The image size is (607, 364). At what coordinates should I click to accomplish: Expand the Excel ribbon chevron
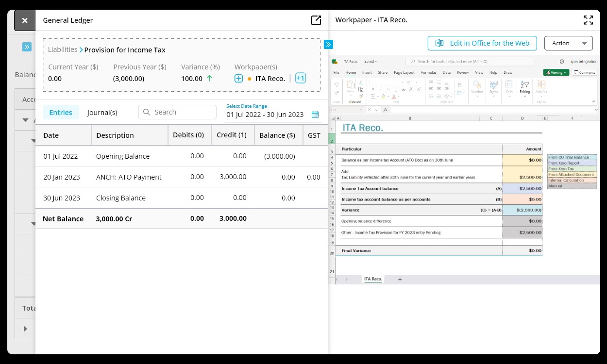point(593,101)
